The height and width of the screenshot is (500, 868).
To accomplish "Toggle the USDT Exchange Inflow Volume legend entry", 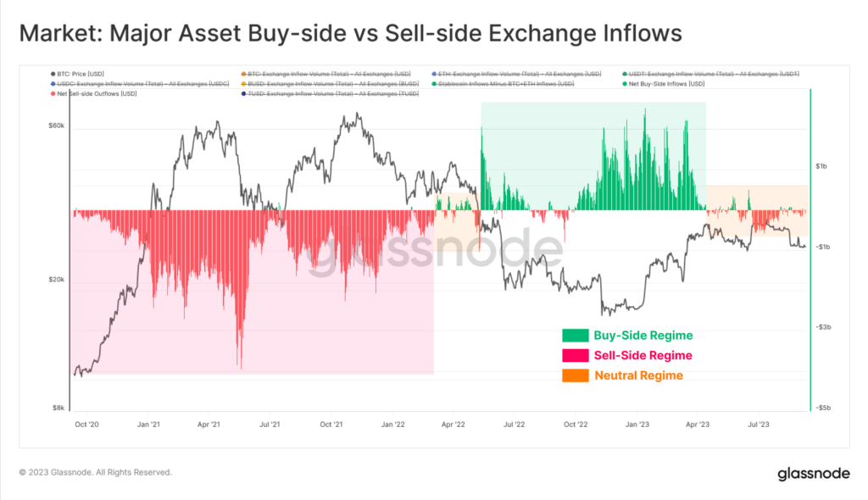I will 711,74.
